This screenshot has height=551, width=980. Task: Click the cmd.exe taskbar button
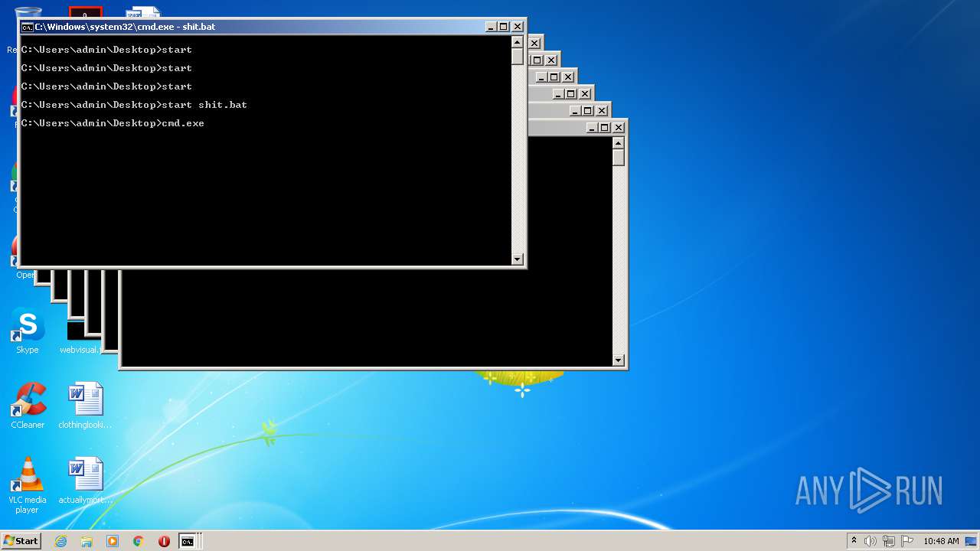[x=188, y=541]
